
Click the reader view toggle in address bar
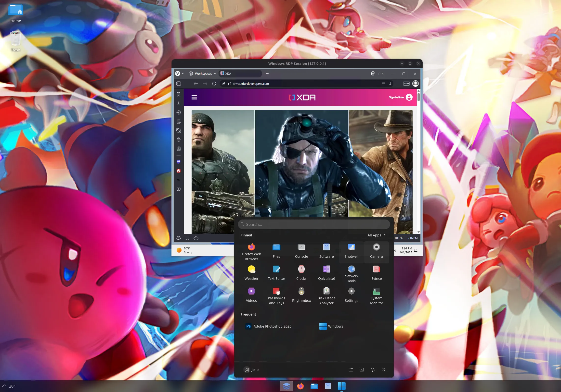383,84
